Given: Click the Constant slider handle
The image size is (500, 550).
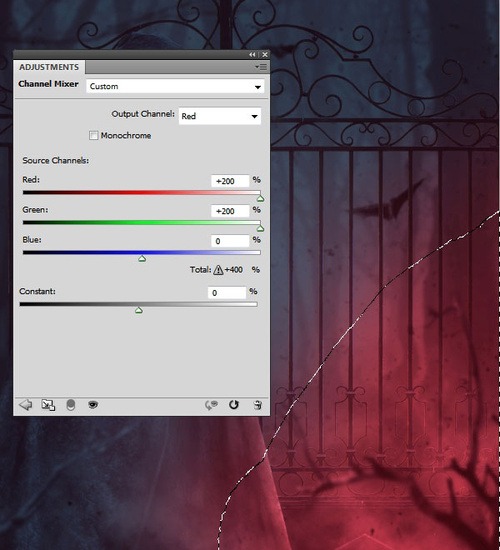Looking at the screenshot, I should [x=139, y=310].
